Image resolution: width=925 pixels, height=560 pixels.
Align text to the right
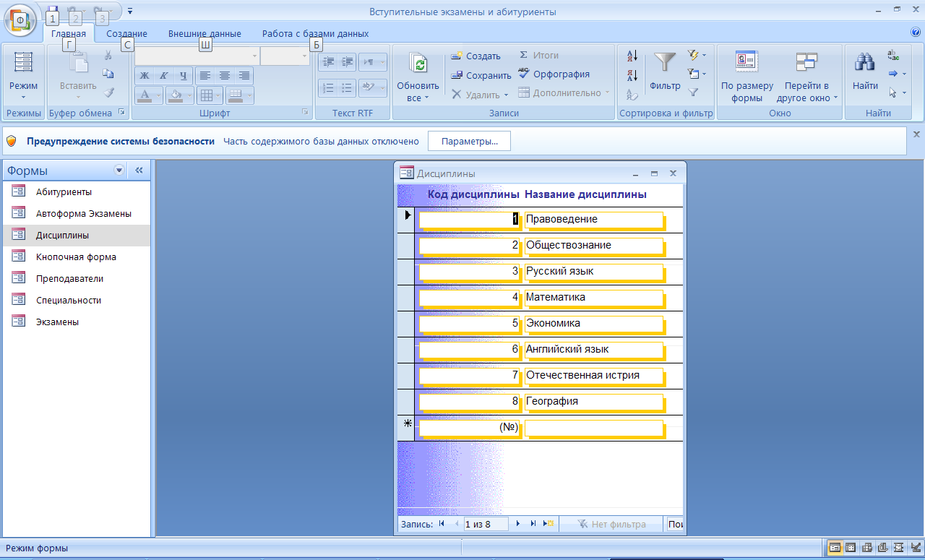point(244,75)
